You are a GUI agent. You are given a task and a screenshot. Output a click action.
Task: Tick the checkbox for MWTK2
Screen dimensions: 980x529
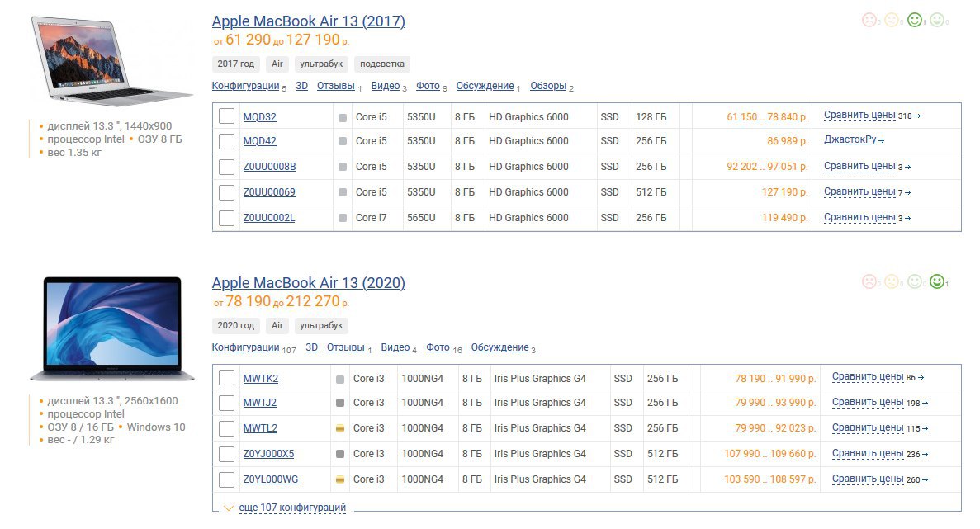point(226,378)
